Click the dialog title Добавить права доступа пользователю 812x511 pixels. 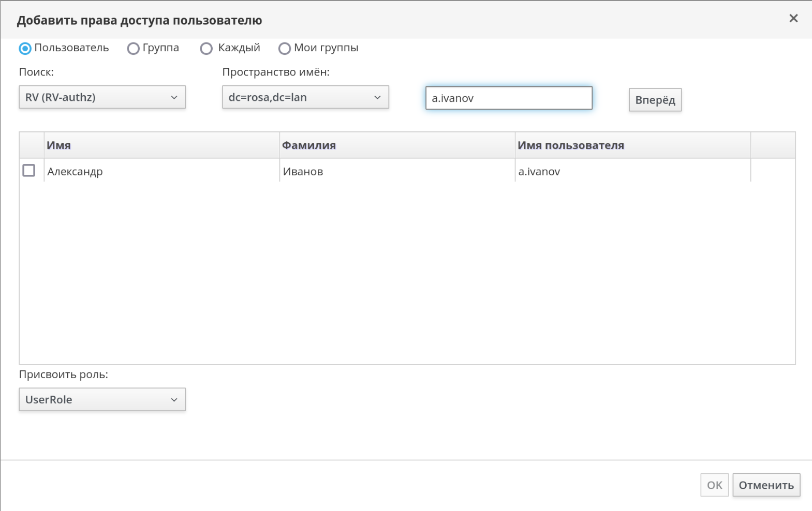pyautogui.click(x=139, y=21)
